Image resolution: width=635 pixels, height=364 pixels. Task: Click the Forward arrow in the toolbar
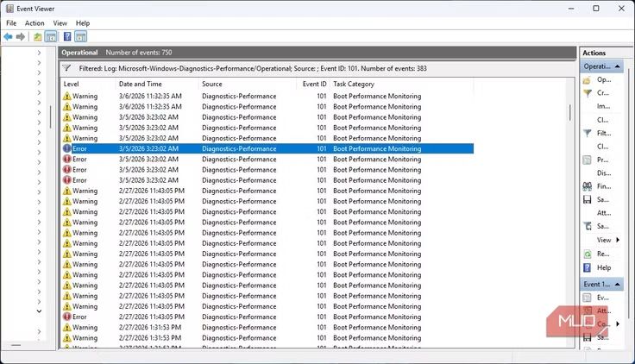(x=21, y=37)
